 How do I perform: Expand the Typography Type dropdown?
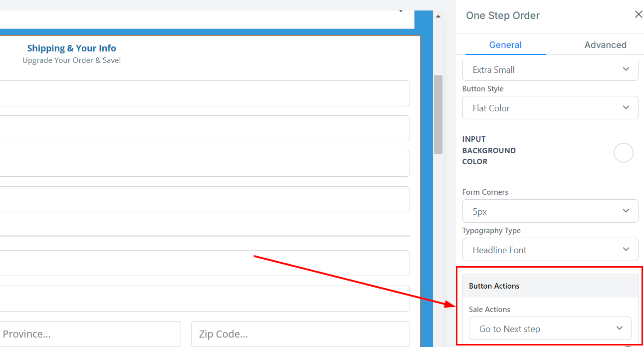(x=550, y=250)
